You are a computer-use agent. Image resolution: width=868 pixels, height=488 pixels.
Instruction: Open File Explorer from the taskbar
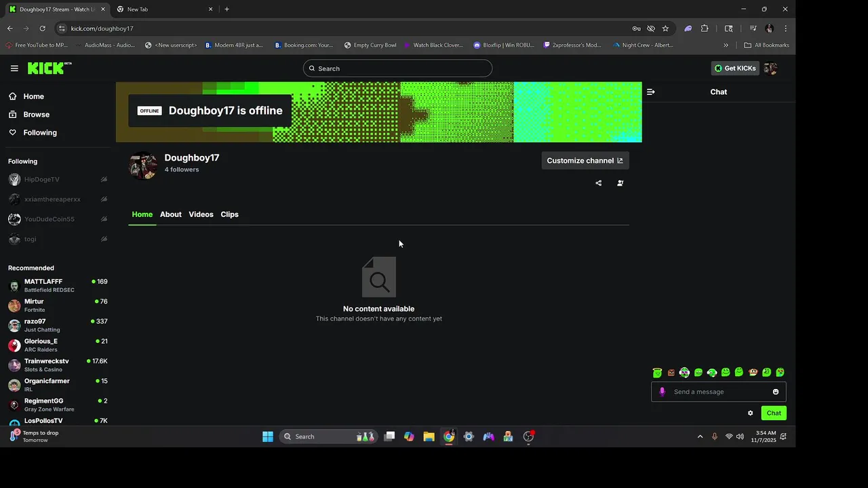point(429,436)
